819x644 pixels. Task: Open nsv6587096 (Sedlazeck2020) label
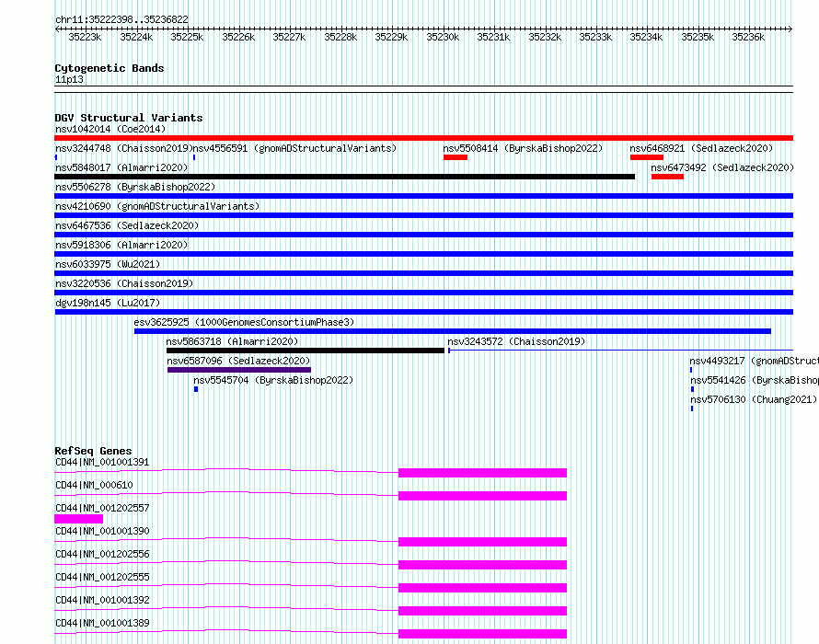238,361
